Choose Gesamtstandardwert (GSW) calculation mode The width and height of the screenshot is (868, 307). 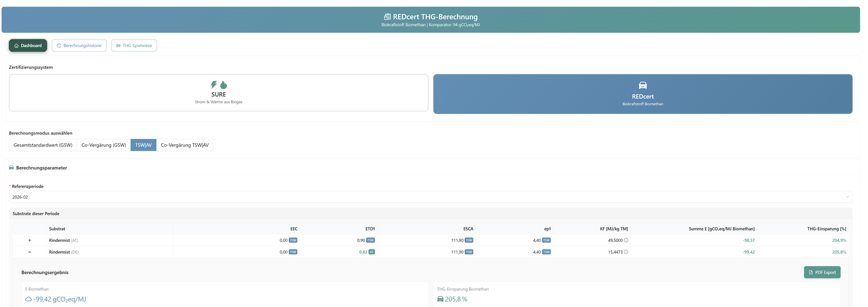pyautogui.click(x=43, y=145)
